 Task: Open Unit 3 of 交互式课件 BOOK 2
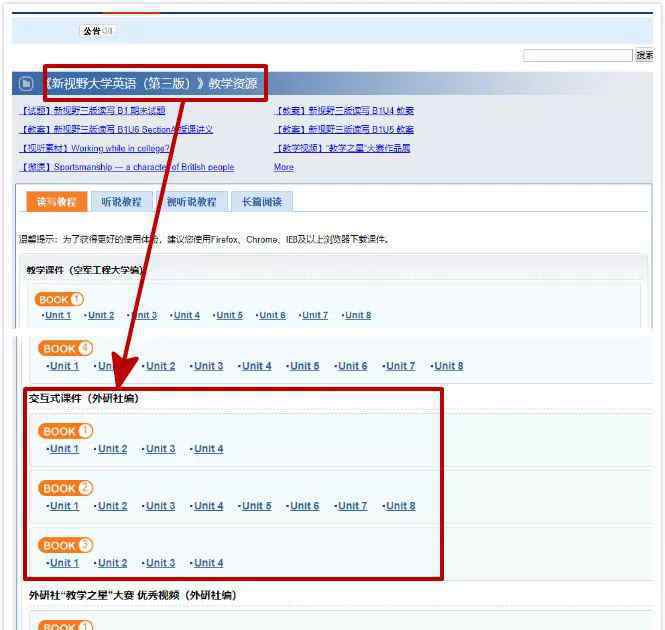pos(160,506)
